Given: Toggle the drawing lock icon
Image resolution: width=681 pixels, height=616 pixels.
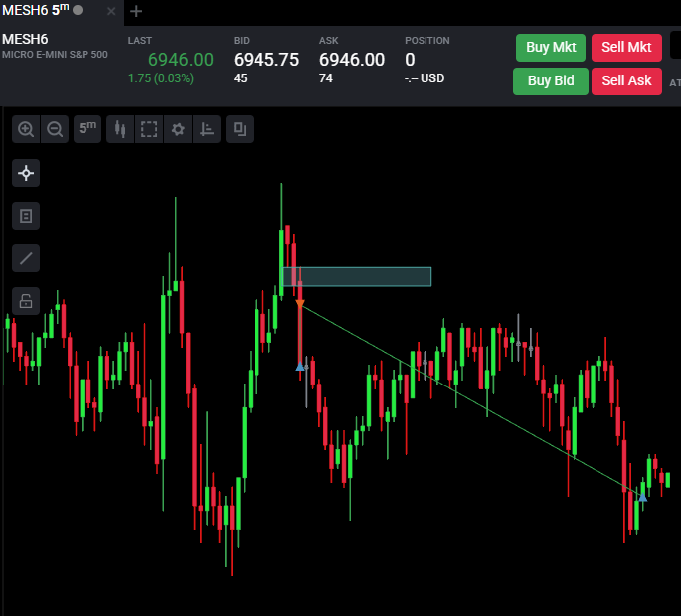Looking at the screenshot, I should tap(26, 301).
